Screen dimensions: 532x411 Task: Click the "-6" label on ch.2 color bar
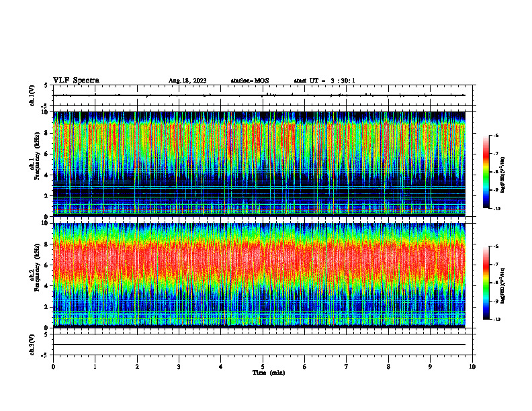(496, 246)
